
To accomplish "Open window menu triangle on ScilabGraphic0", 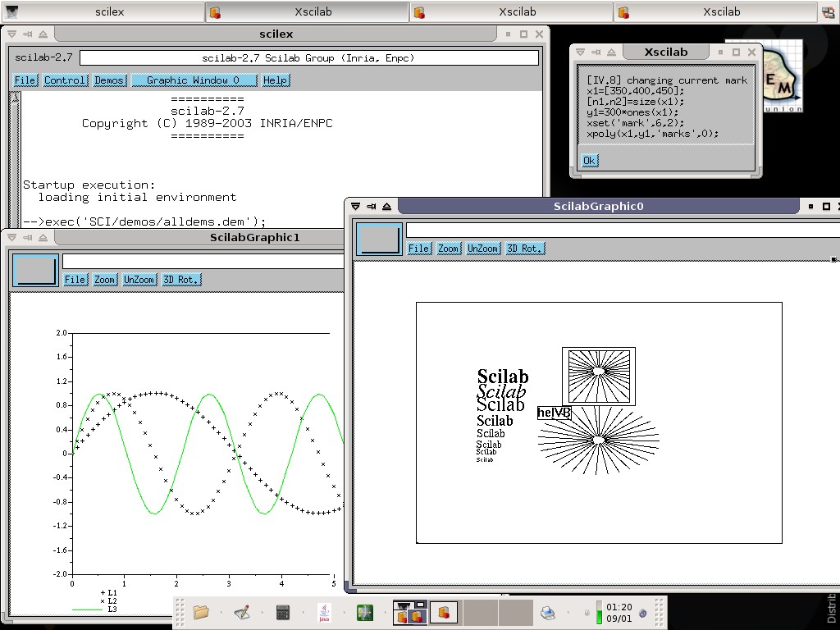I will tap(356, 206).
